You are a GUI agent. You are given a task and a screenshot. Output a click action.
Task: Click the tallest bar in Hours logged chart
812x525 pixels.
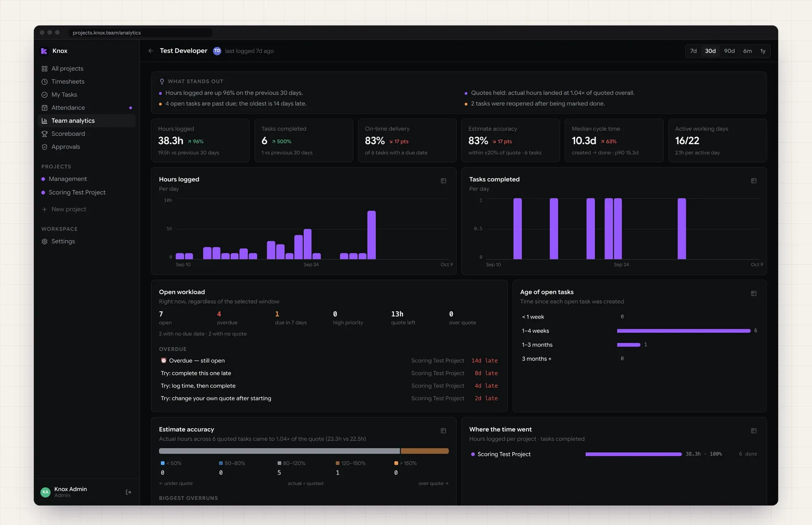[371, 235]
